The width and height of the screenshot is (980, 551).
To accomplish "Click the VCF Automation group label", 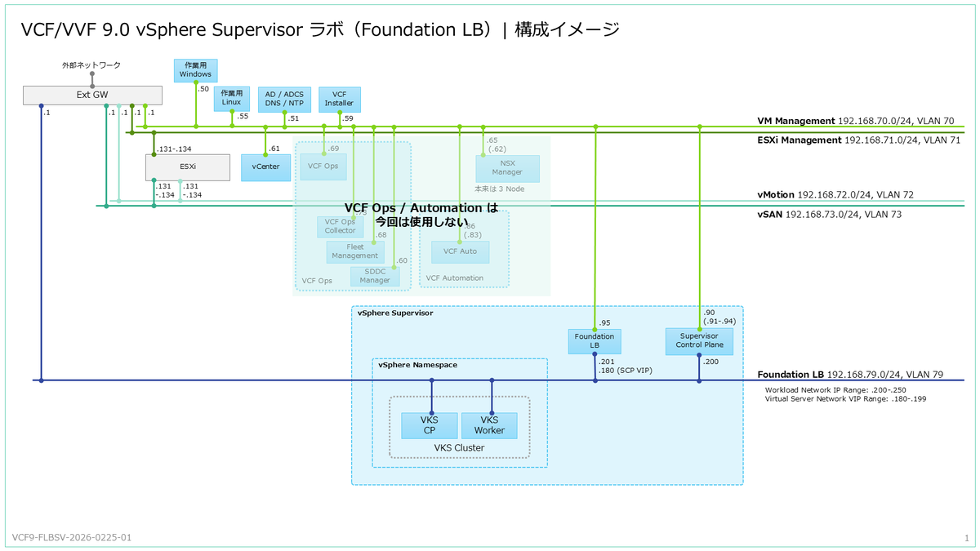I will coord(455,278).
